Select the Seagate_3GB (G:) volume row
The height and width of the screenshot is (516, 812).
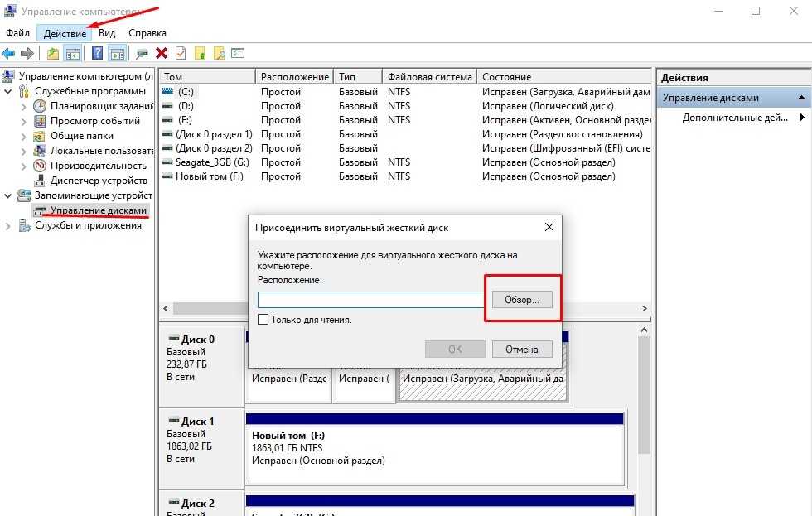point(212,162)
